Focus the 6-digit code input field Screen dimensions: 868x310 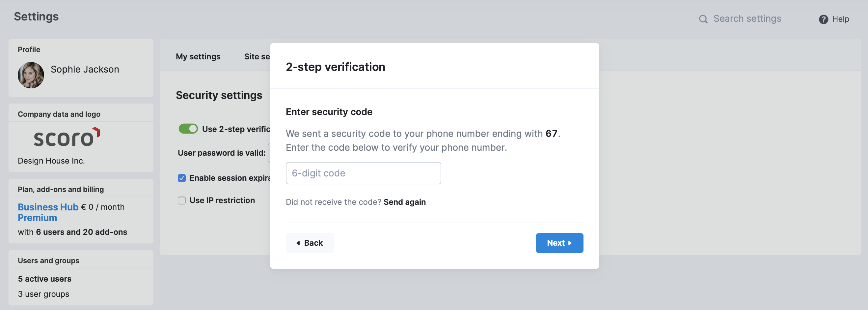[363, 173]
